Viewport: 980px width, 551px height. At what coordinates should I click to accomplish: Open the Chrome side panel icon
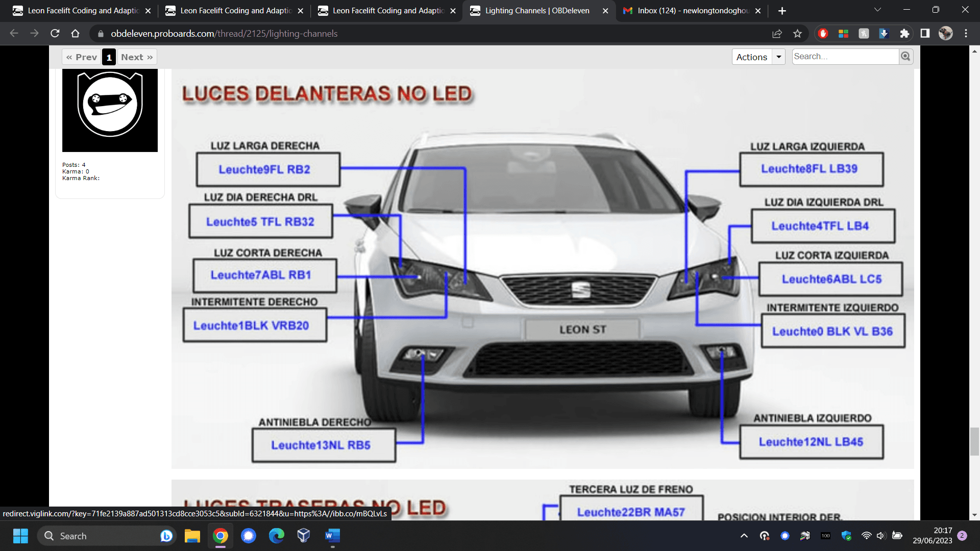pos(925,34)
